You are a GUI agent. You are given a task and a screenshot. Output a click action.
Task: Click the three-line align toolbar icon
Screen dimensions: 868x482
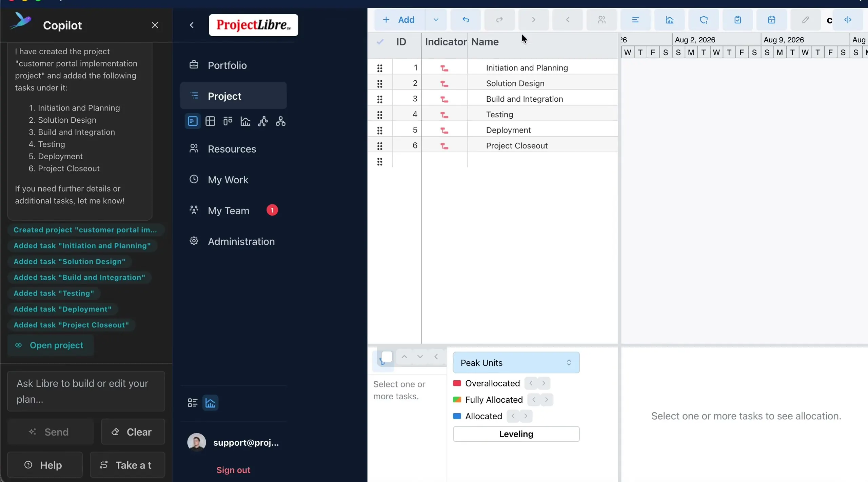(x=635, y=20)
